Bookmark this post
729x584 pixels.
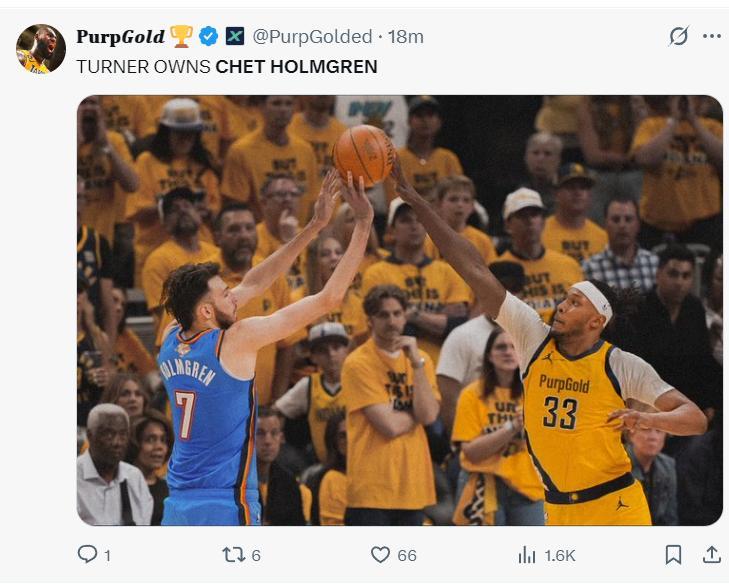coord(674,554)
